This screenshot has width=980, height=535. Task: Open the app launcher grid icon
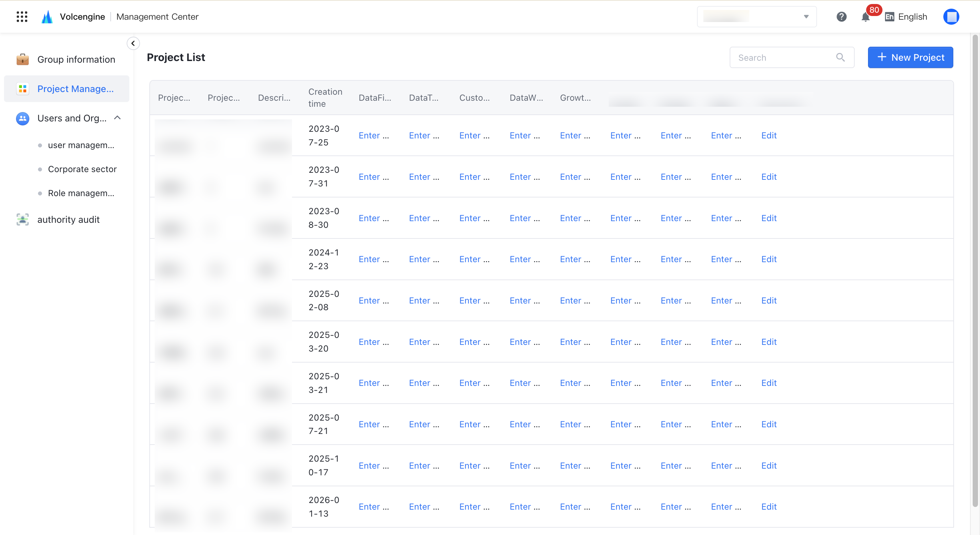point(22,16)
